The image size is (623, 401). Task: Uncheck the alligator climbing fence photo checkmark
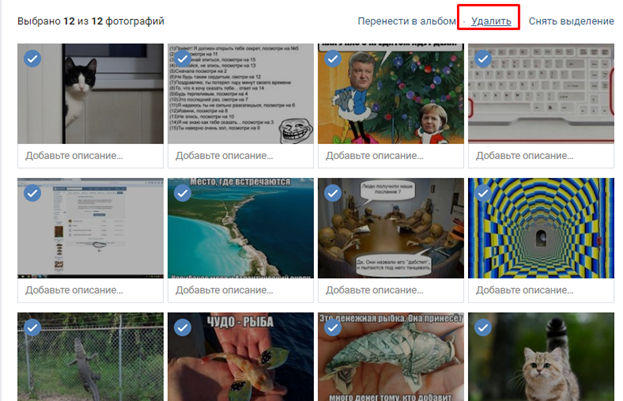(x=32, y=327)
